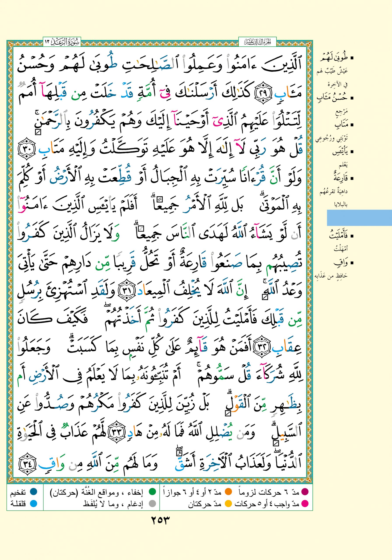Screen dimensions: 392x560
Task: Click the verse 30 end marker
Action: pos(27,148)
